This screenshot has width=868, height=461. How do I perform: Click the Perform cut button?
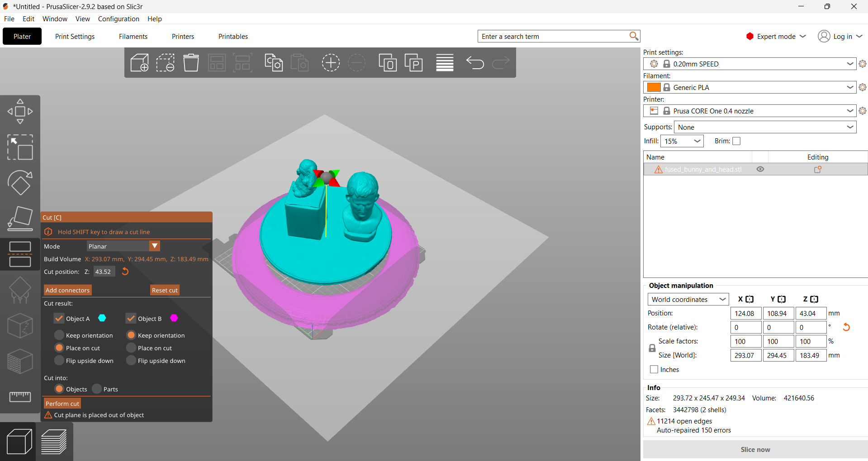[x=62, y=404]
